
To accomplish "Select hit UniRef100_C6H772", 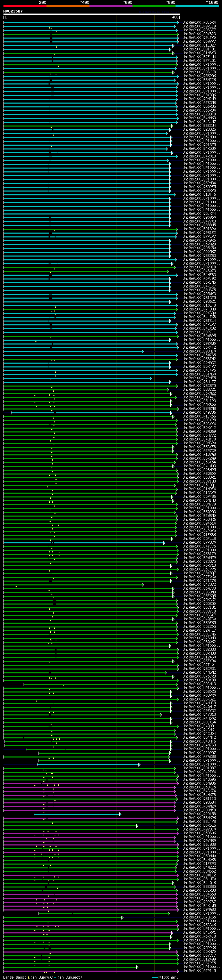I will 199,436.
